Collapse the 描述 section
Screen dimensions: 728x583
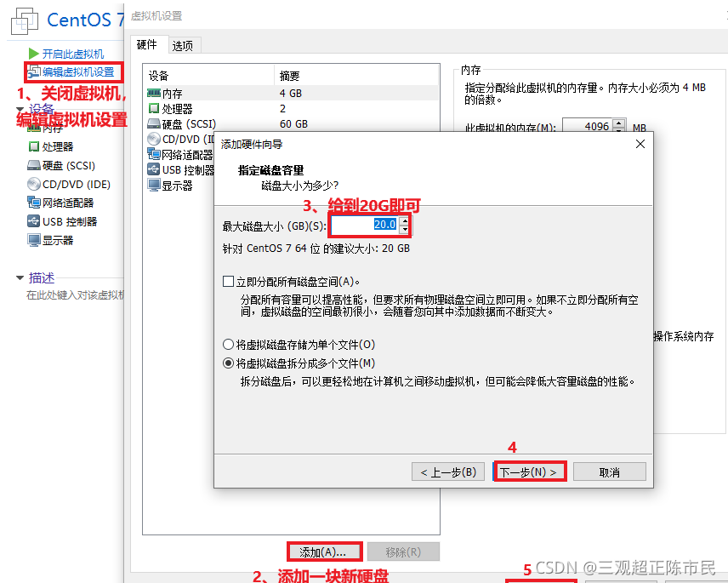point(20,277)
